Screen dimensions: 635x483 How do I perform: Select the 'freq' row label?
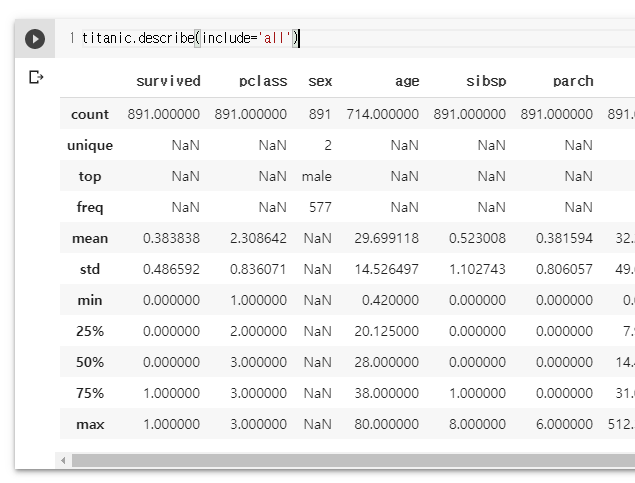pyautogui.click(x=90, y=207)
